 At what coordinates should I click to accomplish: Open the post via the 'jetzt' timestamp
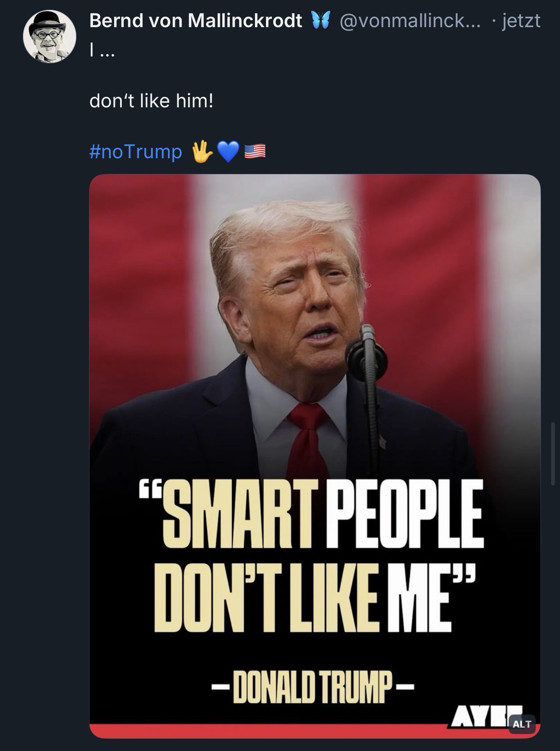pos(521,20)
